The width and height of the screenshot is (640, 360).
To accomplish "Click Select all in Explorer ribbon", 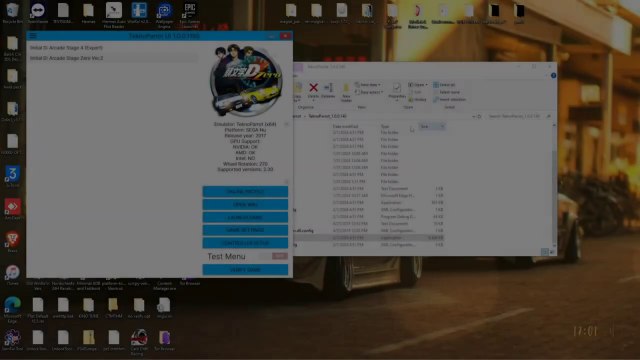I will 444,85.
